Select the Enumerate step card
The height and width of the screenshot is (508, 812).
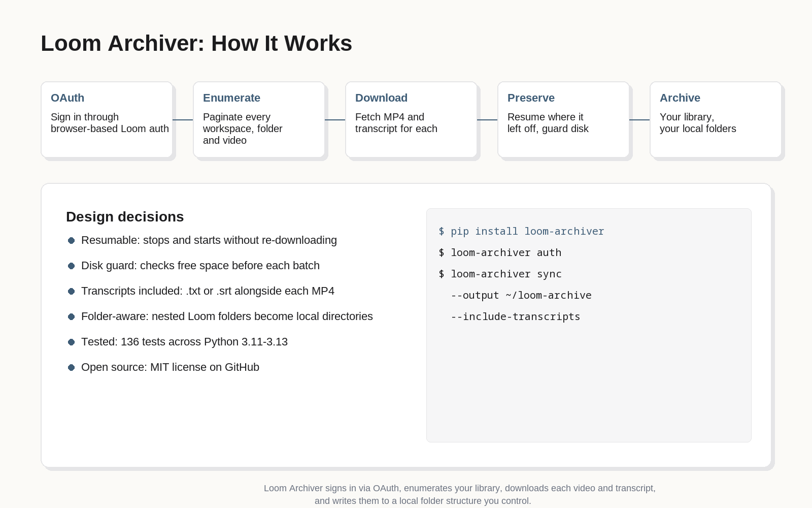click(259, 120)
